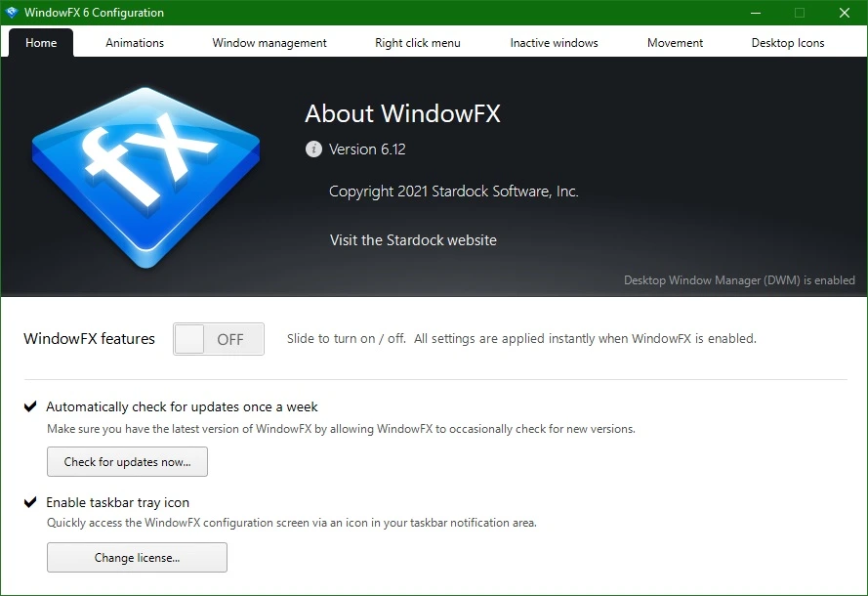Click the Version 6.12 text
The width and height of the screenshot is (868, 596).
367,149
